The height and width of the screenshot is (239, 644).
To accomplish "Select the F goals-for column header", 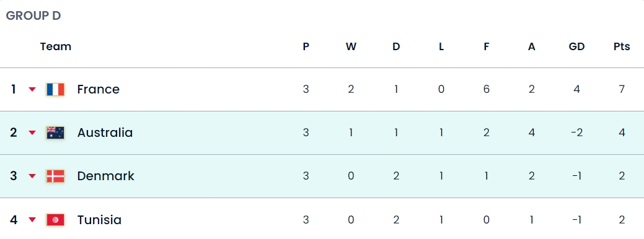I will tap(487, 46).
